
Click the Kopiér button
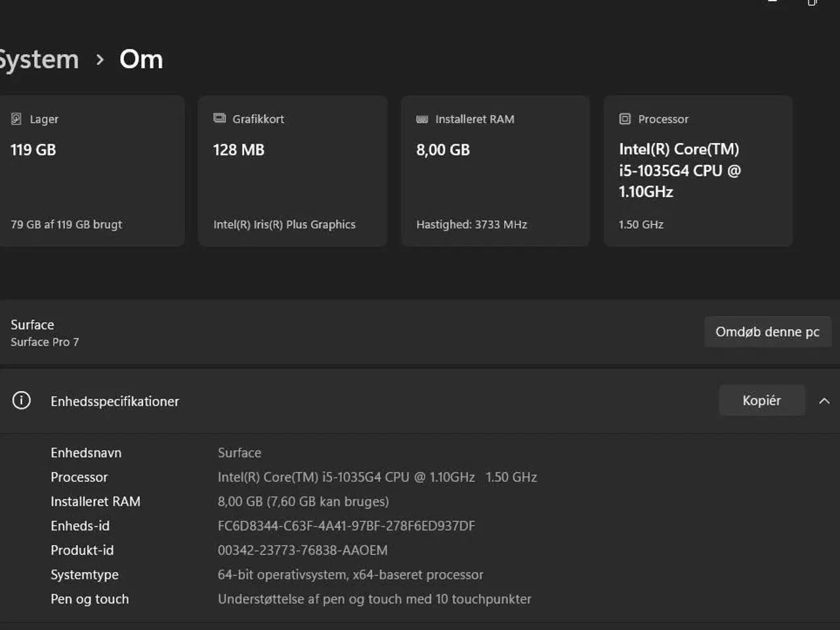pos(762,400)
